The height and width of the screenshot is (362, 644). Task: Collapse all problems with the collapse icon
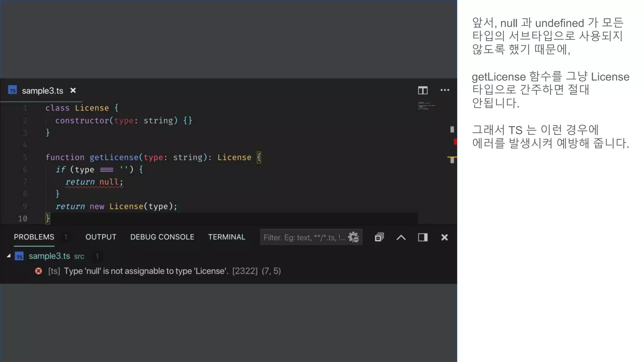click(379, 237)
